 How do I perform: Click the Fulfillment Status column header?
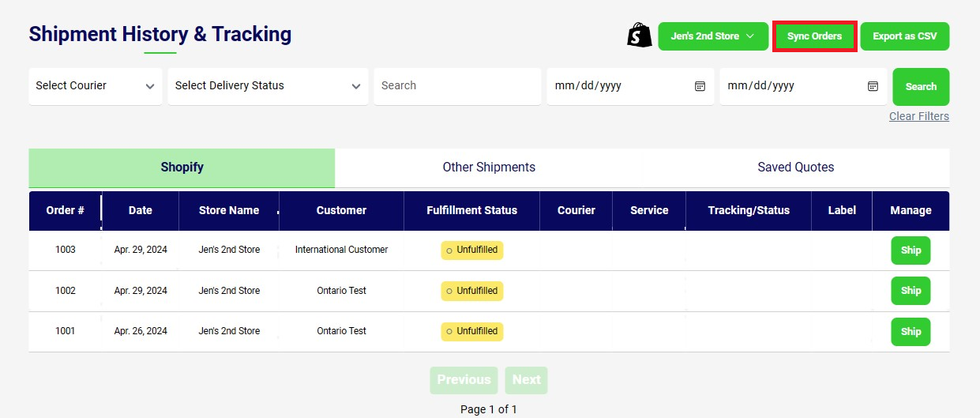coord(471,210)
